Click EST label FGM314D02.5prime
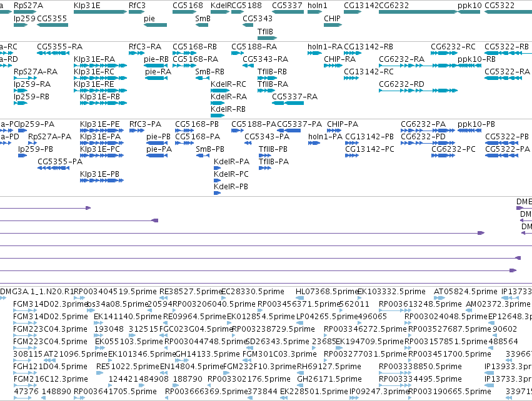 tap(51, 317)
